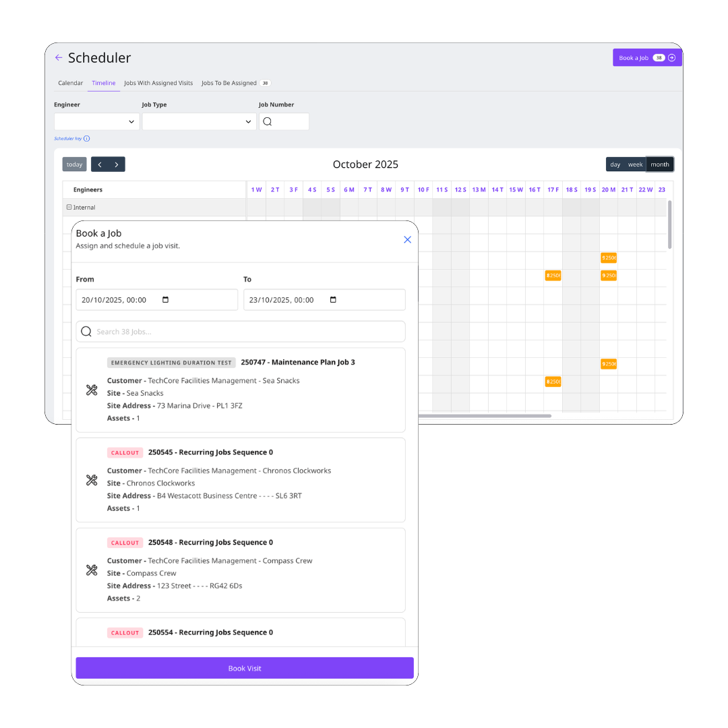The image size is (728, 728).
Task: Click the Scheduler key info icon
Action: pyautogui.click(x=87, y=139)
